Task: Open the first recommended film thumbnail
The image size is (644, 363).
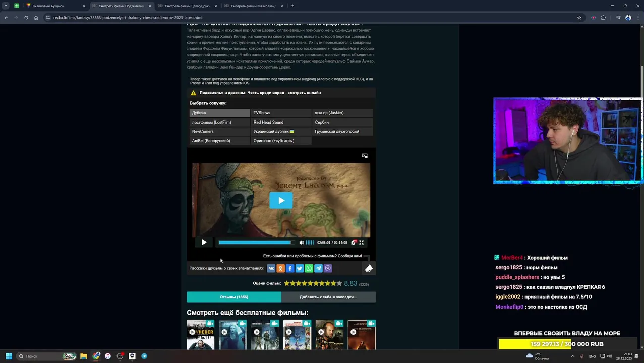Action: [x=201, y=335]
